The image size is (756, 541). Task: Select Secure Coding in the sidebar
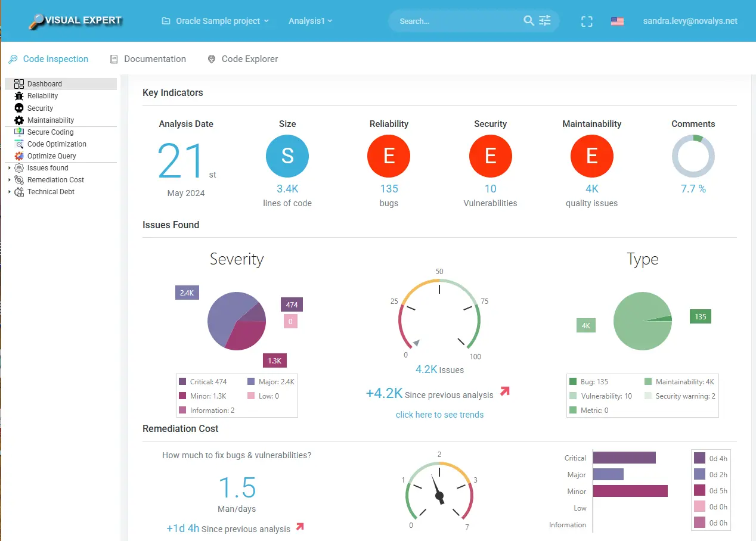pyautogui.click(x=18, y=132)
